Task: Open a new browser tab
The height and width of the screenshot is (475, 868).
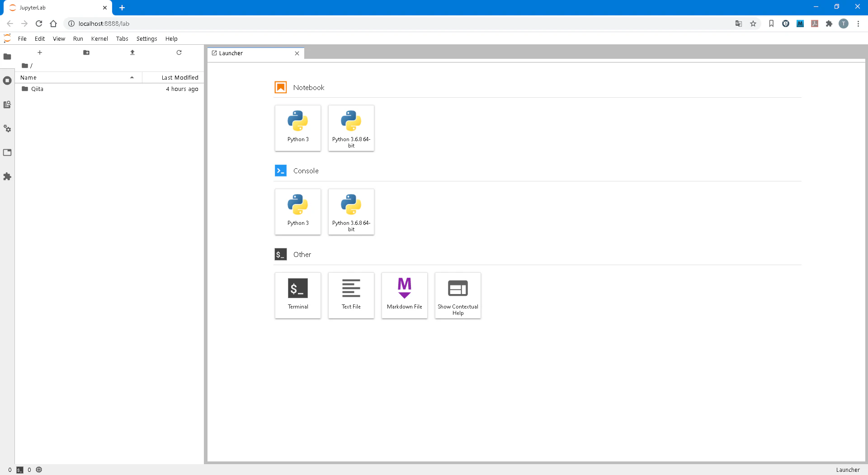Action: pyautogui.click(x=122, y=8)
